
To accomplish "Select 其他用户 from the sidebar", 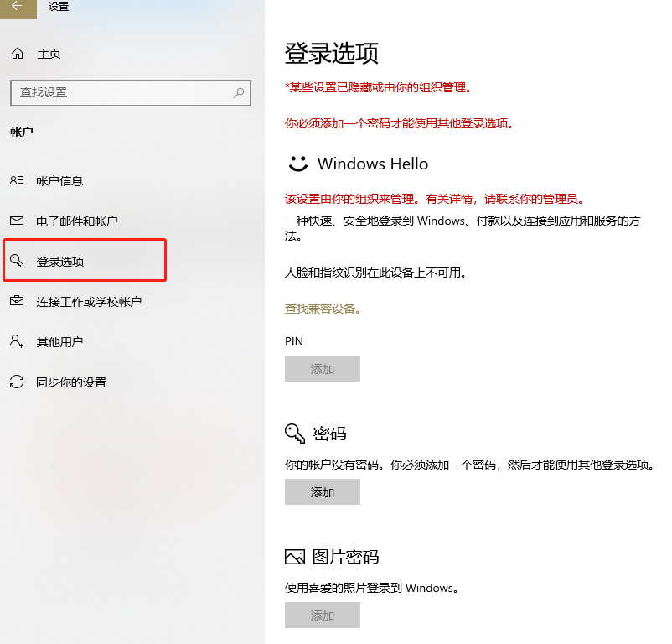I will click(59, 342).
